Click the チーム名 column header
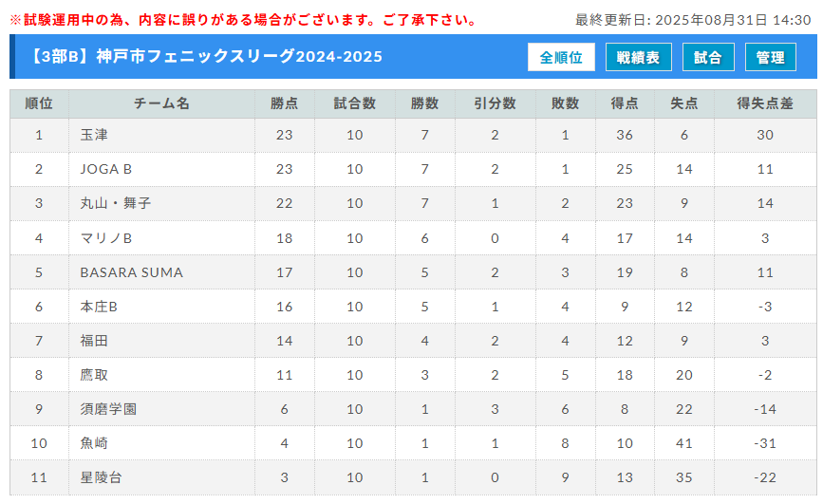This screenshot has height=504, width=823. tap(161, 103)
